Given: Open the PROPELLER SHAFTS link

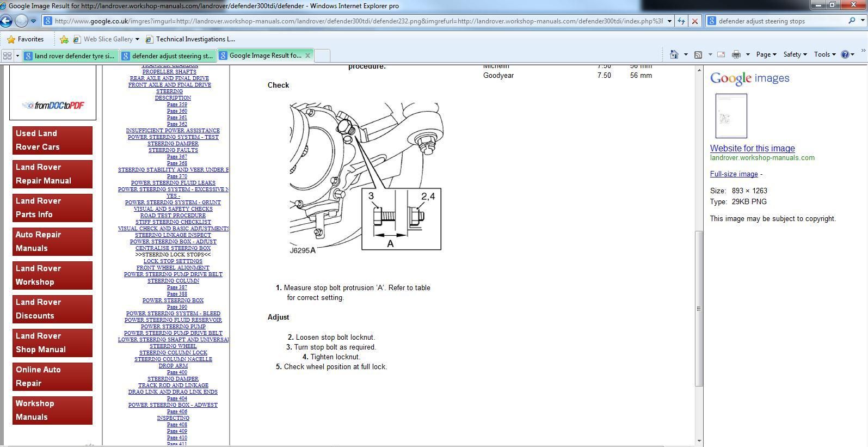Looking at the screenshot, I should 169,72.
